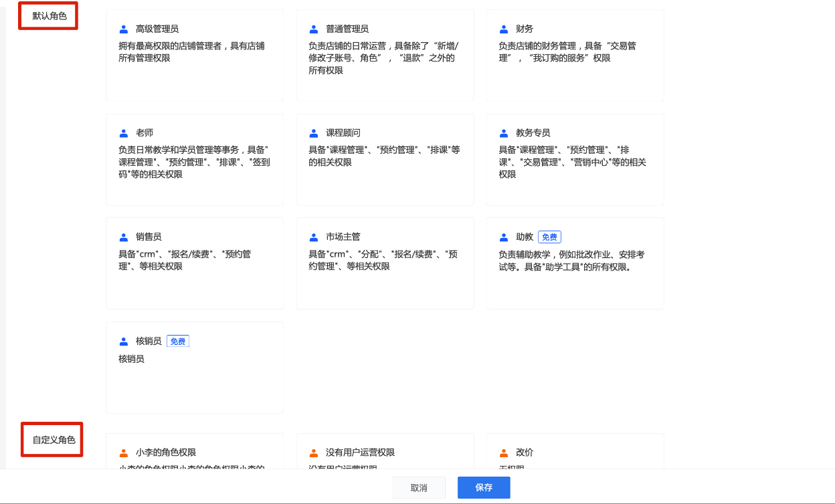The image size is (835, 504).
Task: Click the 教务专员 role person icon
Action: 504,133
